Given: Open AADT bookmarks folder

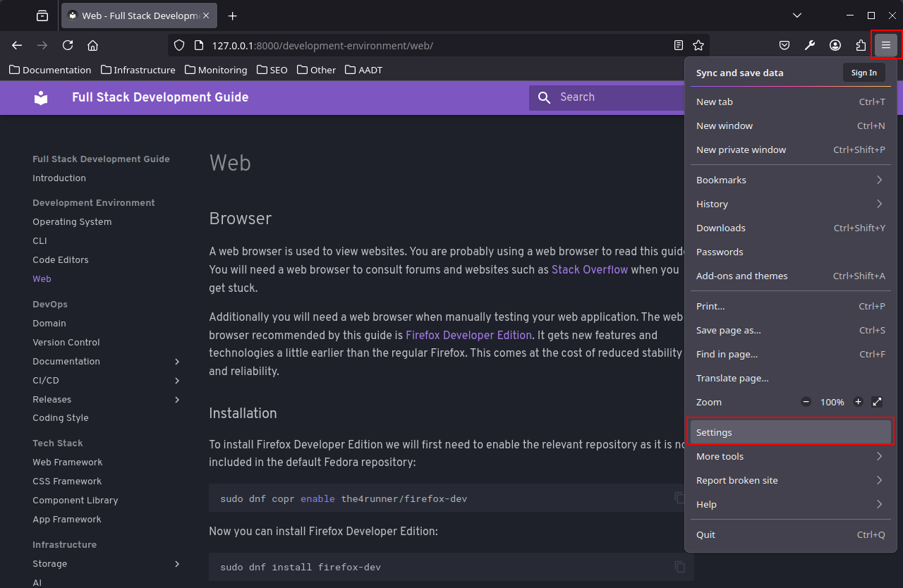Looking at the screenshot, I should tap(363, 70).
